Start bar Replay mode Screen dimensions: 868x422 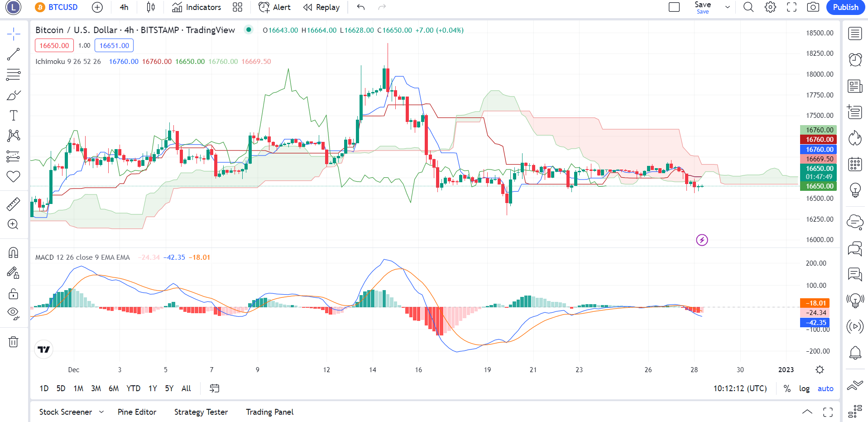(321, 7)
